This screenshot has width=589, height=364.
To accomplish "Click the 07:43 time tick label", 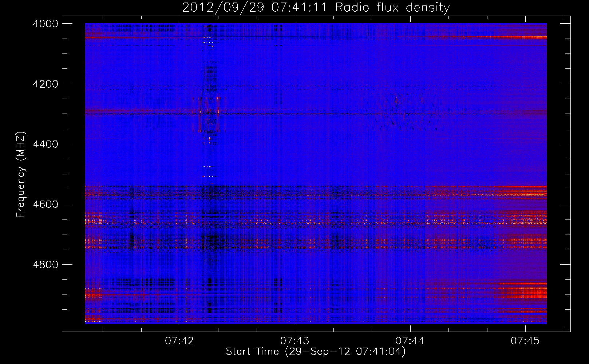I will tap(295, 341).
